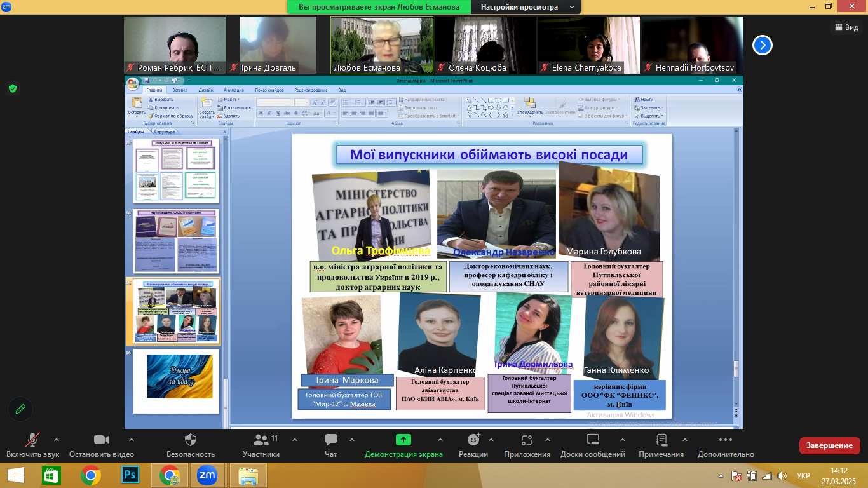Click the Security shield icon
Screen dimensions: 868x488
(x=190, y=440)
